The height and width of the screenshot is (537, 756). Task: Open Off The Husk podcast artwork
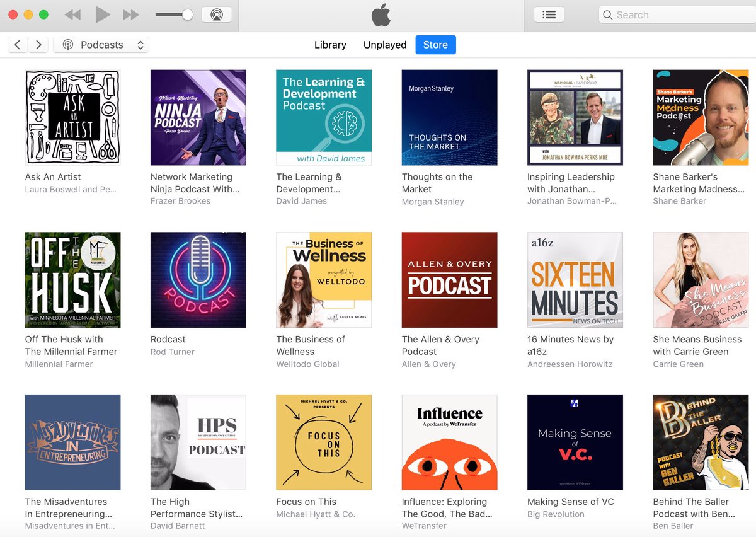tap(72, 280)
